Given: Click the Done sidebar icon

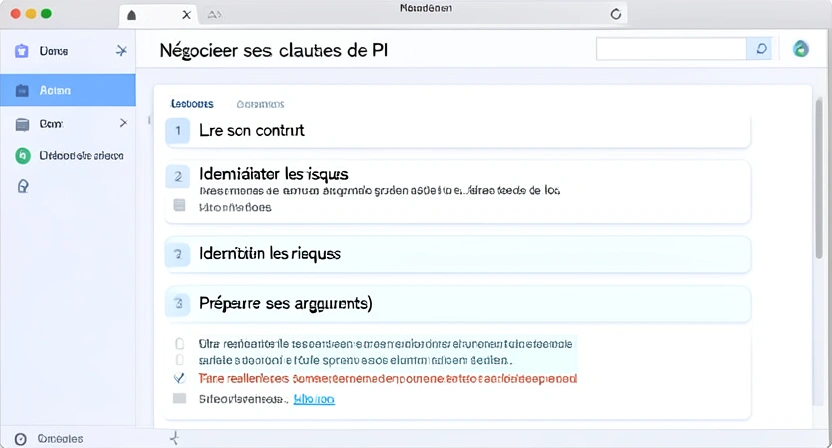Looking at the screenshot, I should click(21, 51).
